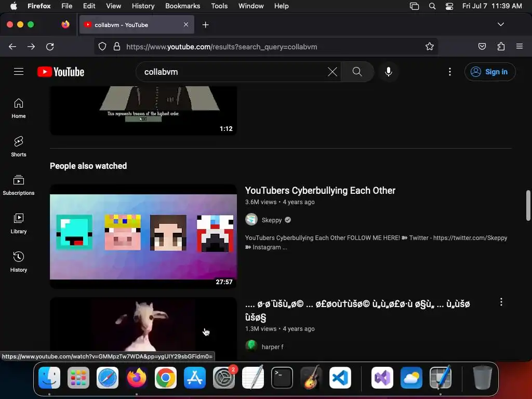This screenshot has width=532, height=399.
Task: Open YouTube settings three-dot menu
Action: [449, 72]
